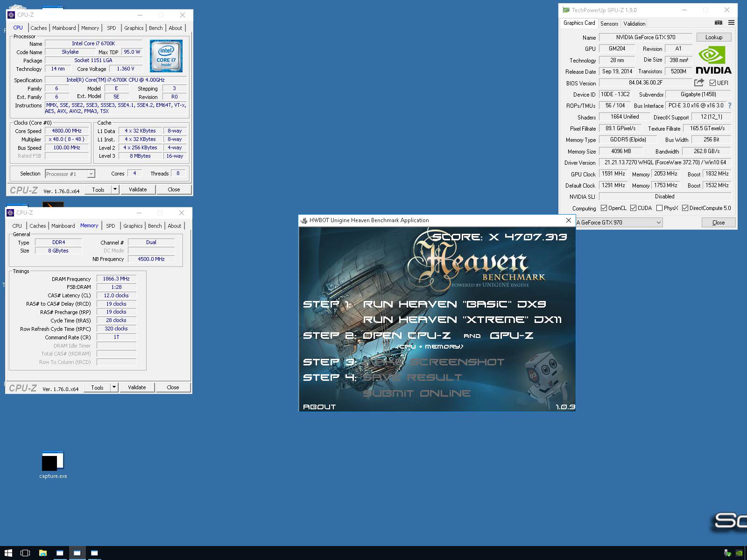Click the CPU-Z title bar icon in Memory window
This screenshot has height=560, width=747.
[10, 213]
